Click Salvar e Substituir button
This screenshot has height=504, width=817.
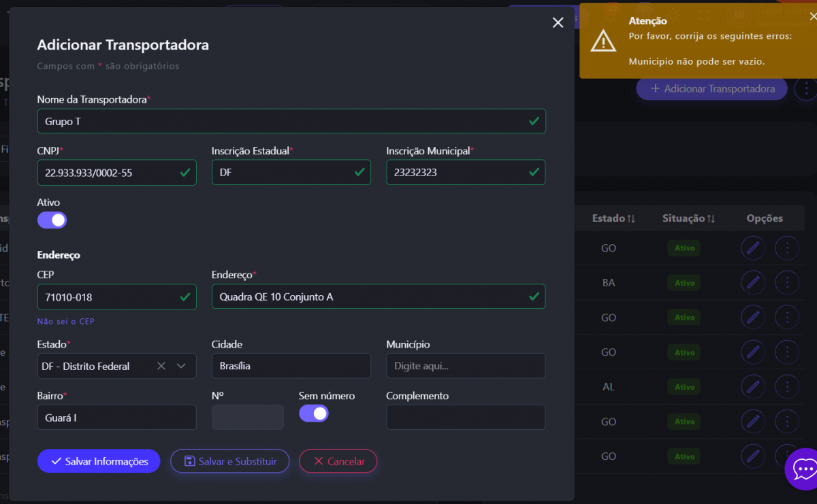[229, 461]
